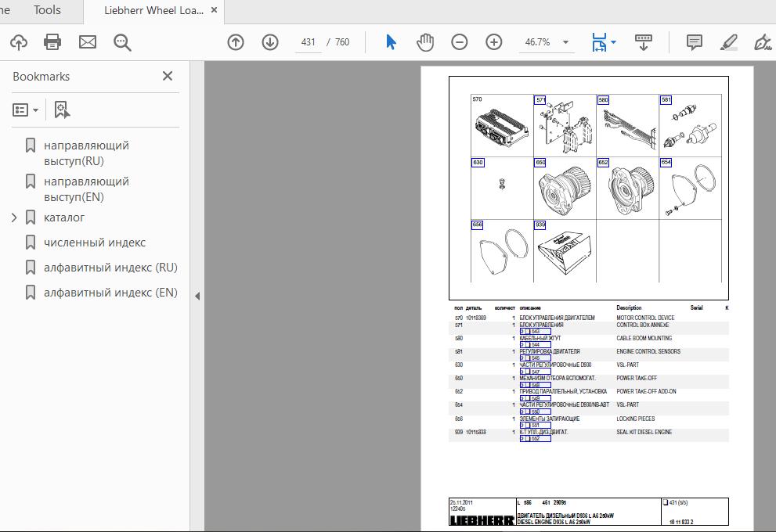
Task: Close the Bookmarks panel
Action: click(168, 76)
